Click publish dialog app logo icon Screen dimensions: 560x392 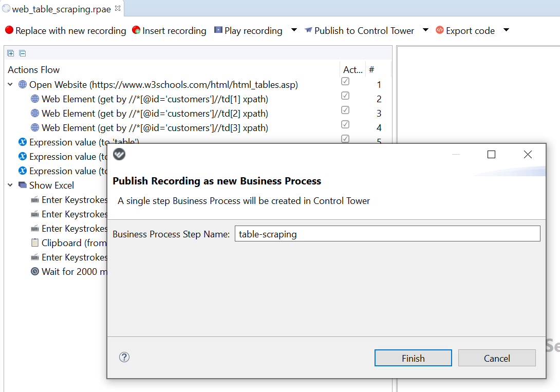(x=119, y=154)
